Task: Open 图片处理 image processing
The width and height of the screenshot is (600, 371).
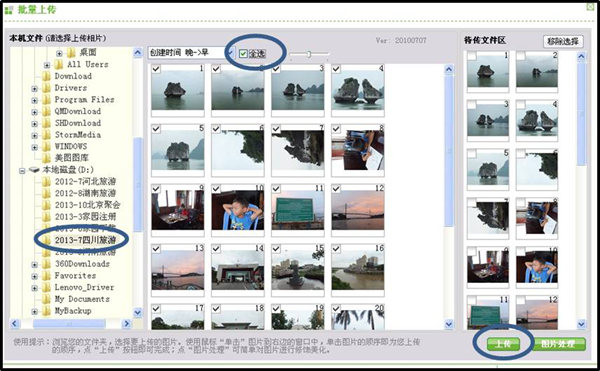Action: pos(558,343)
